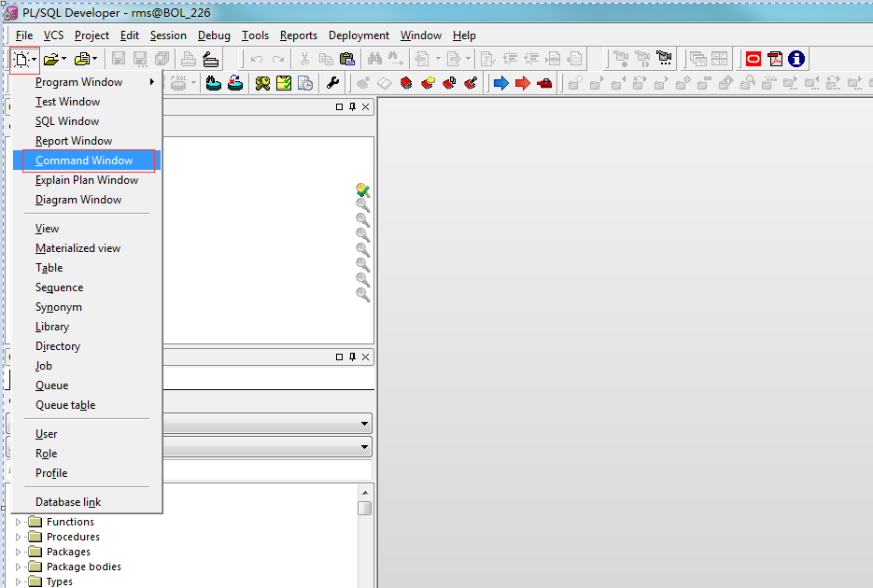Choose Database link menu entry
The height and width of the screenshot is (588, 873).
(86, 502)
